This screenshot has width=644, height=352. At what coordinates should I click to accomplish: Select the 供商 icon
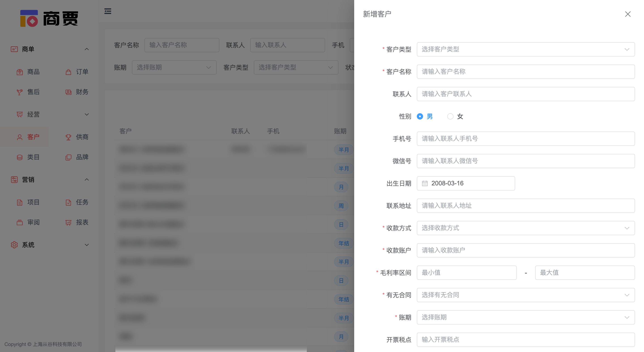68,137
